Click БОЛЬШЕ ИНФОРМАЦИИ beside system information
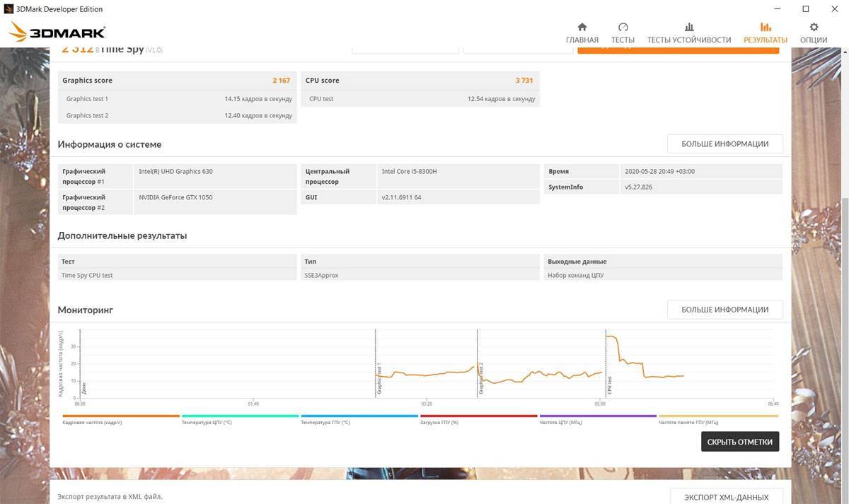 pos(724,144)
